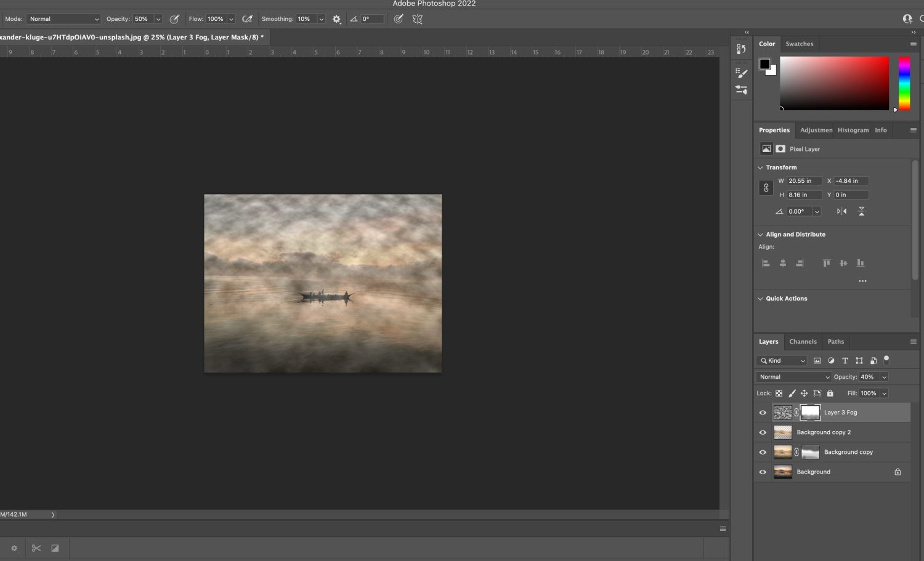
Task: Open Smoothing 10% slider arrow
Action: pos(321,19)
